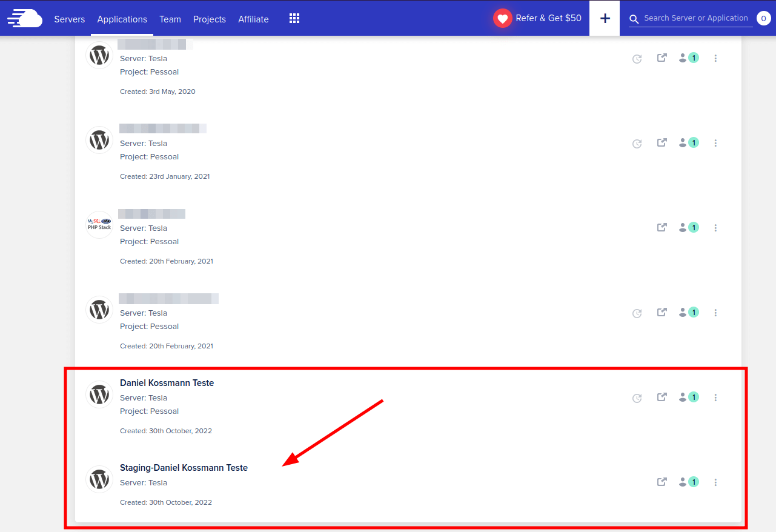
Task: Open the 3rd May 2020 app in new window
Action: [x=662, y=58]
